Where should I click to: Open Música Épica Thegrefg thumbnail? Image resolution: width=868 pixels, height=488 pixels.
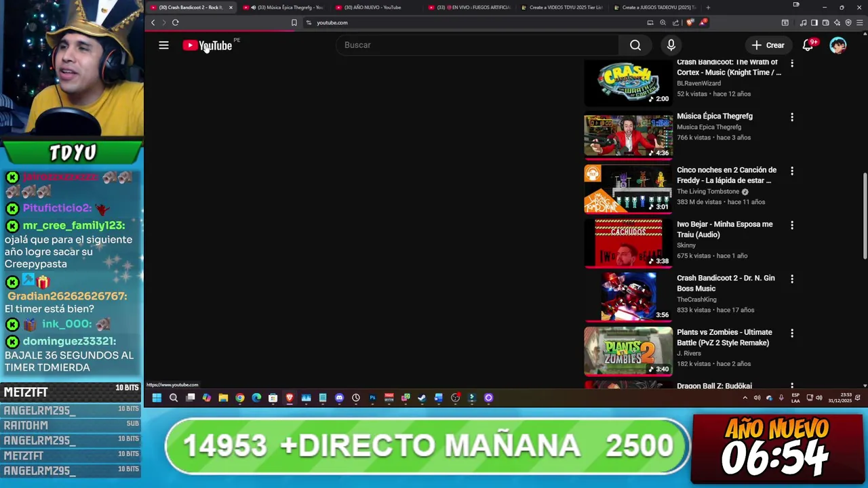[628, 136]
